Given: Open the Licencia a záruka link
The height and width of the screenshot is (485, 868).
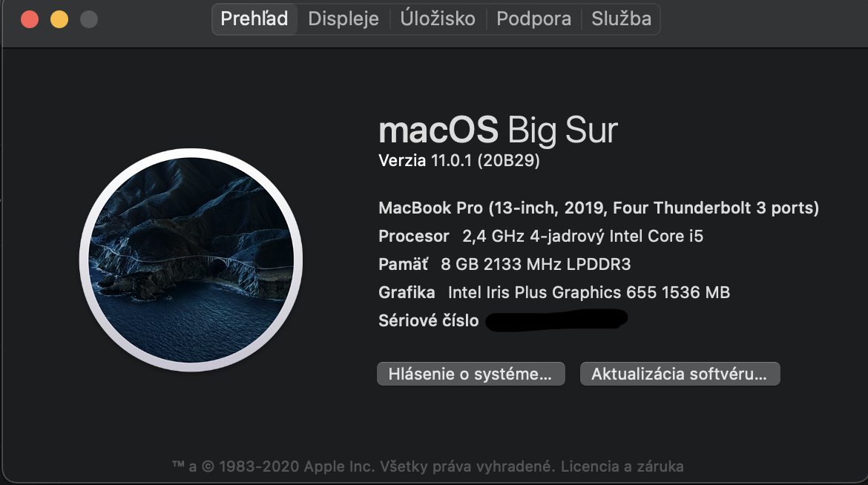Looking at the screenshot, I should [622, 466].
